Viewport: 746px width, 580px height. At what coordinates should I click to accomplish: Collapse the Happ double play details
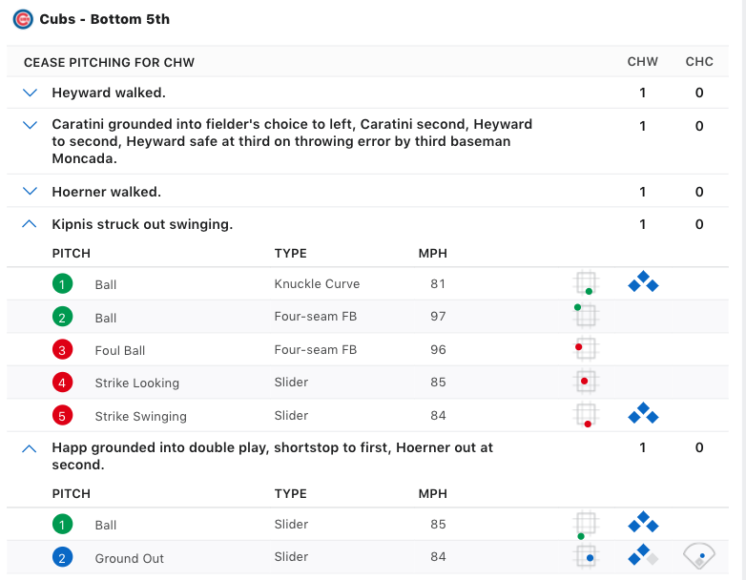tap(30, 449)
